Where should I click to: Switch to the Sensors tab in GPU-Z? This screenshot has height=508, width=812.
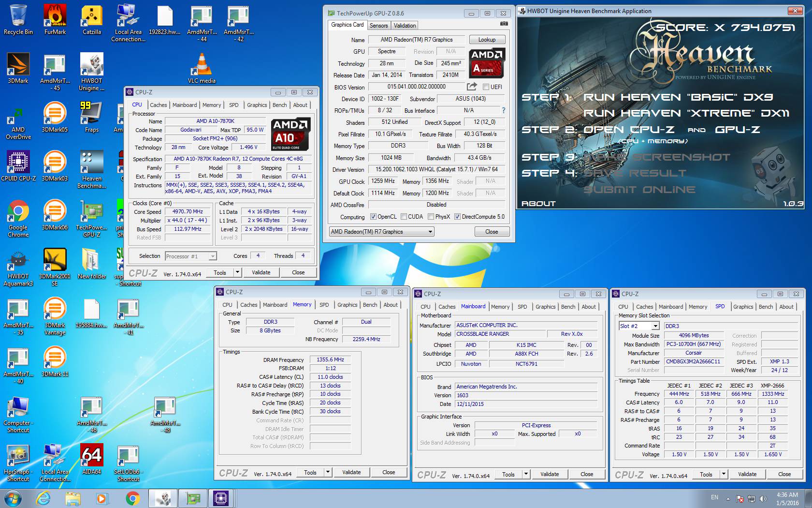[379, 26]
